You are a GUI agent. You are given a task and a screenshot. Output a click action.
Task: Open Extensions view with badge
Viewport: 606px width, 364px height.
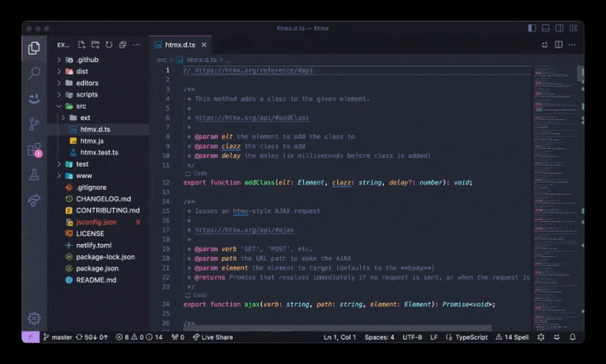(x=34, y=150)
